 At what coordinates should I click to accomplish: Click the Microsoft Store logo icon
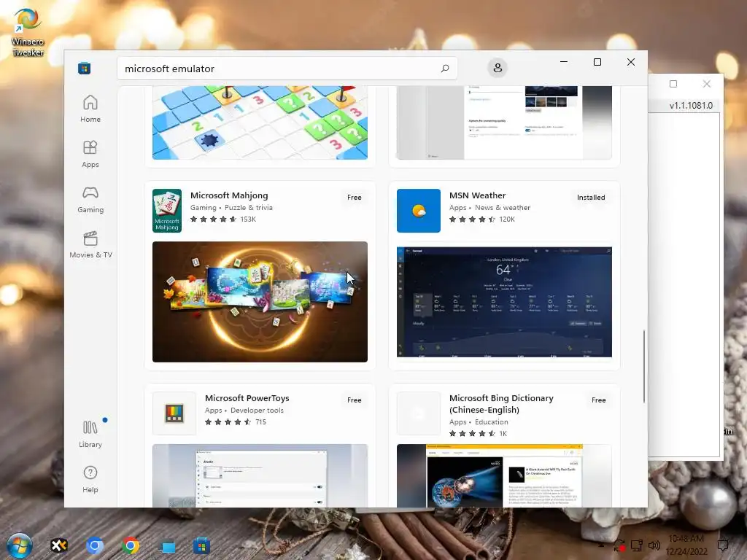85,68
